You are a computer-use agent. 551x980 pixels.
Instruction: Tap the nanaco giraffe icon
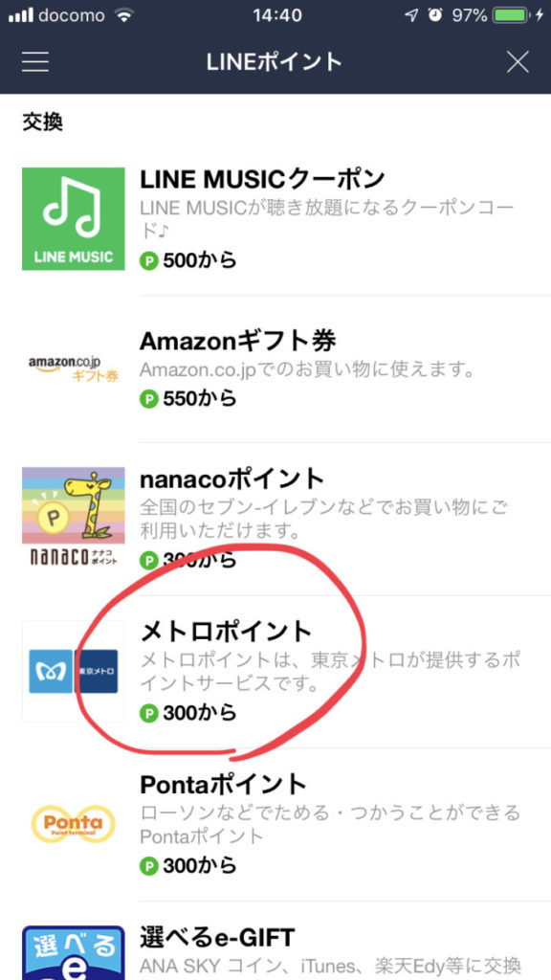pos(73,517)
